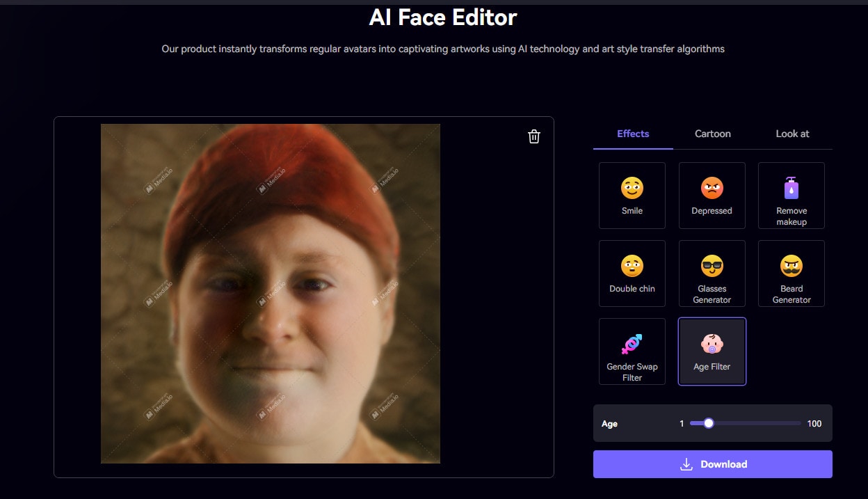Apply the Double chin effect
This screenshot has height=499, width=868.
click(632, 274)
